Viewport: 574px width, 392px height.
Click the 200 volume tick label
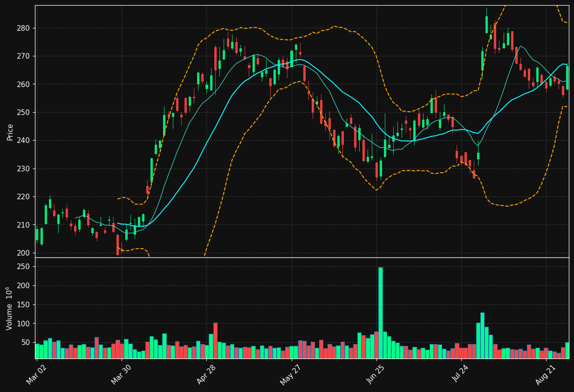click(24, 286)
